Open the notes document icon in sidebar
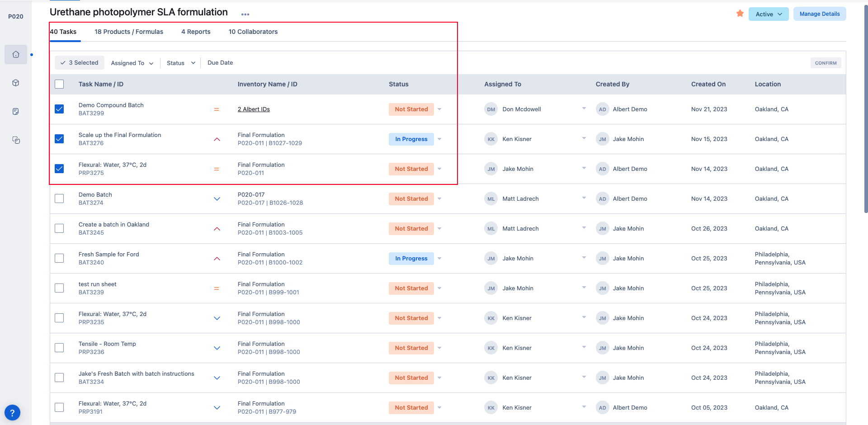The width and height of the screenshot is (868, 425). [x=16, y=112]
